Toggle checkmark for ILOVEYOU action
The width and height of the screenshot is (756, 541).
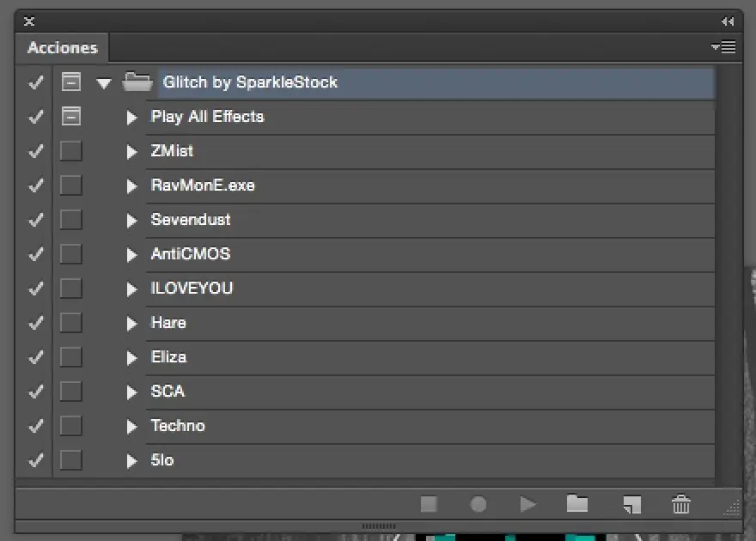36,289
